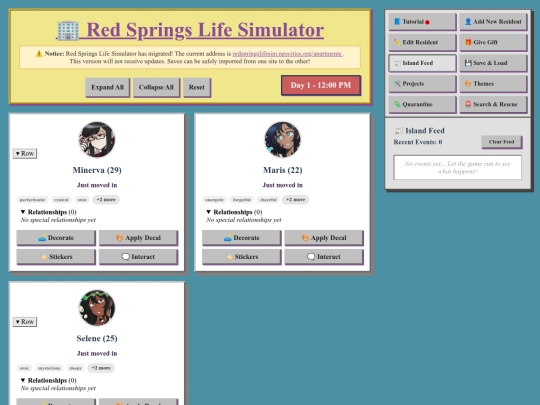Click the 'Maris (22)' name text

tap(282, 170)
